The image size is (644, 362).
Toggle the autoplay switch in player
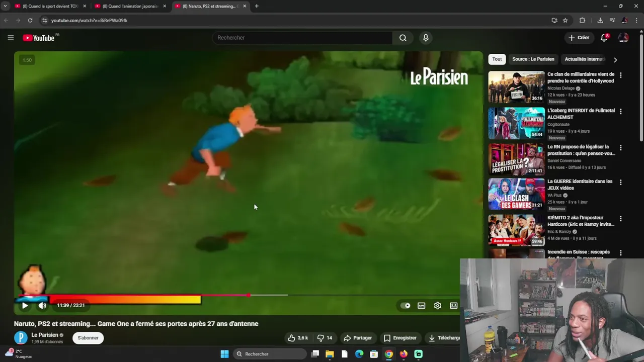(x=406, y=305)
